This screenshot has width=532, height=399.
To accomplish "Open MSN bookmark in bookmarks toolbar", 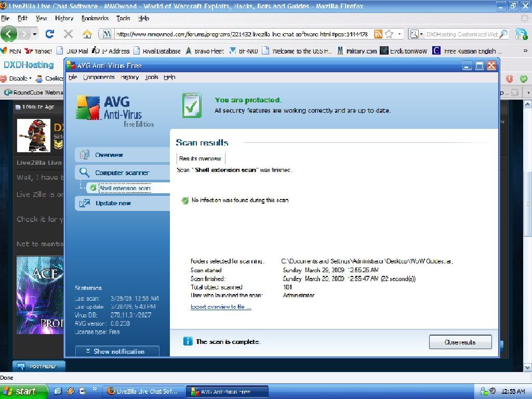I will coord(11,51).
